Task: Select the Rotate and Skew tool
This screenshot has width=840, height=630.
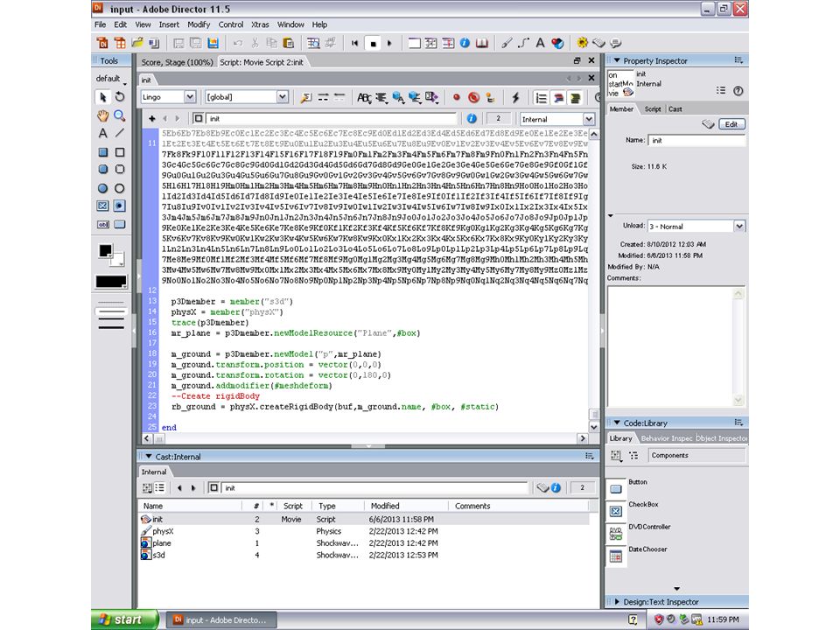Action: (120, 97)
